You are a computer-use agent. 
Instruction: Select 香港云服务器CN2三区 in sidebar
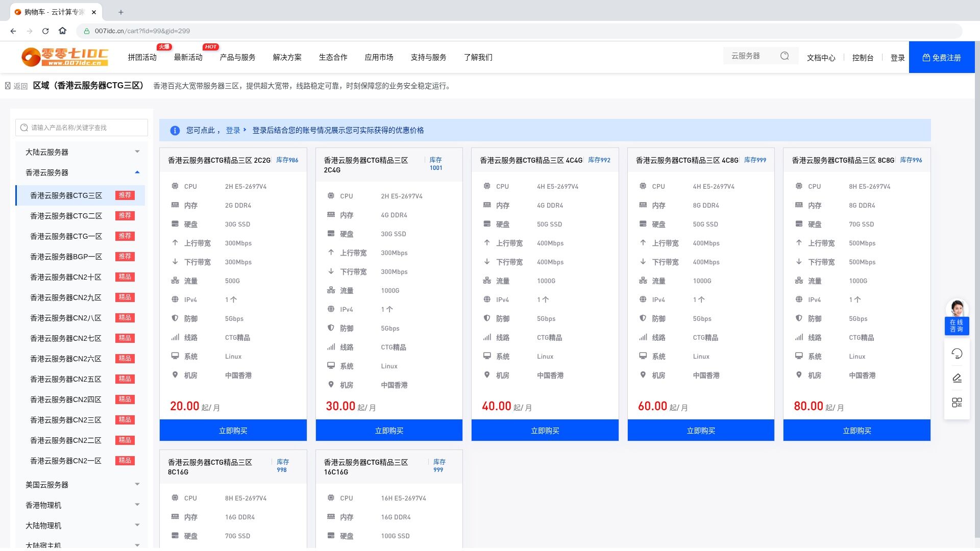click(81, 420)
